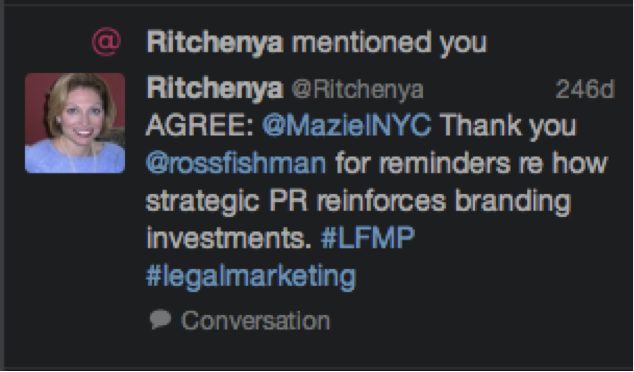Image resolution: width=634 pixels, height=372 pixels.
Task: View the Conversation thread link
Action: click(256, 321)
